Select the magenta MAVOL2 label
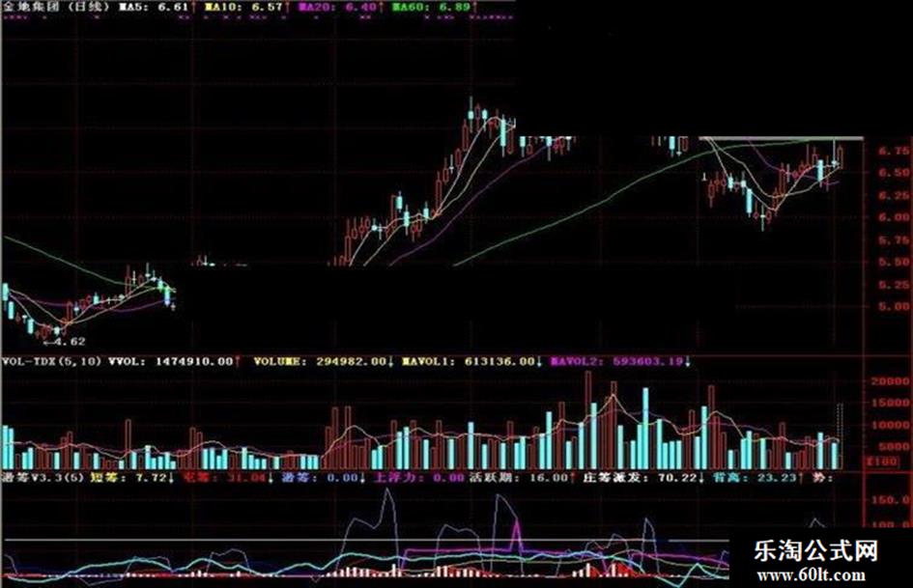Viewport: 913px width, 588px height. tap(620, 361)
